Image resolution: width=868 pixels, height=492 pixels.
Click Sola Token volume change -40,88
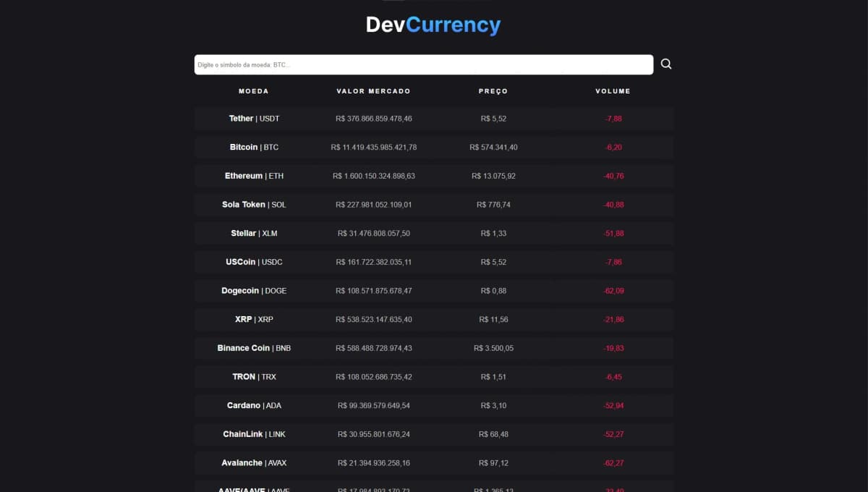click(613, 205)
